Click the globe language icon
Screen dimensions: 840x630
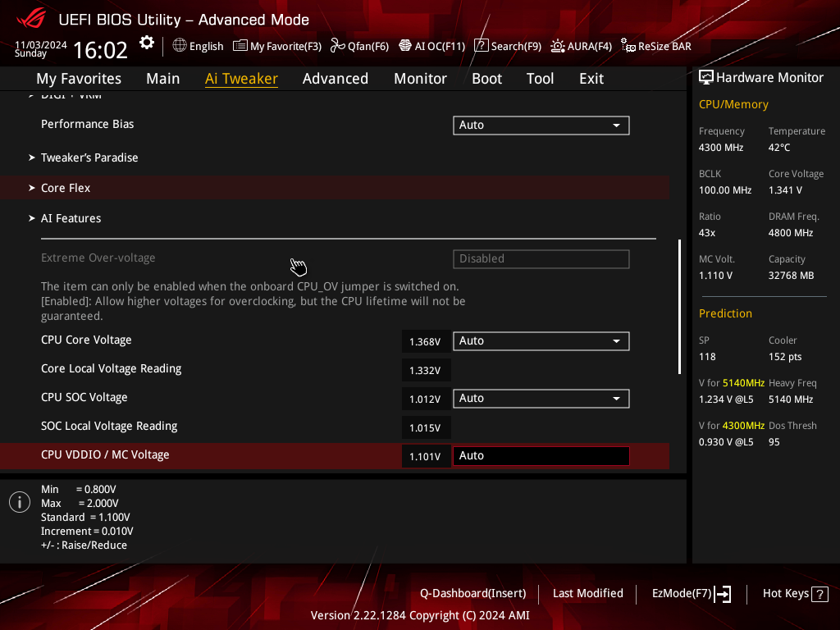coord(180,46)
